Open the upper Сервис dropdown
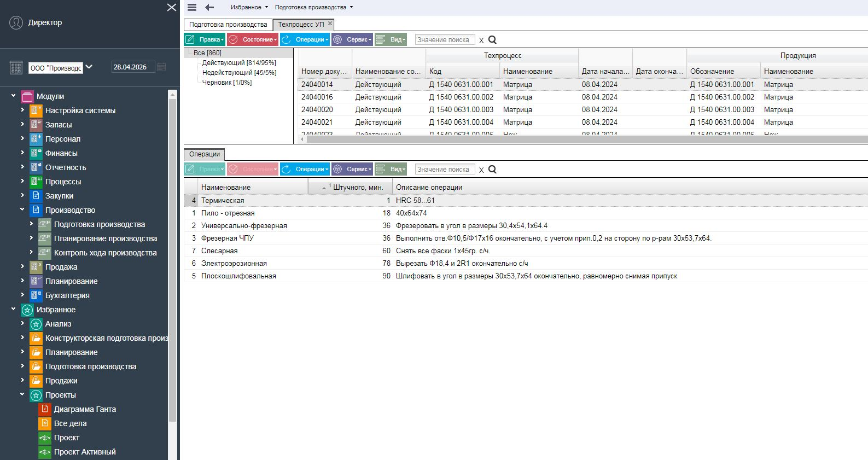Image resolution: width=868 pixels, height=460 pixels. tap(352, 39)
